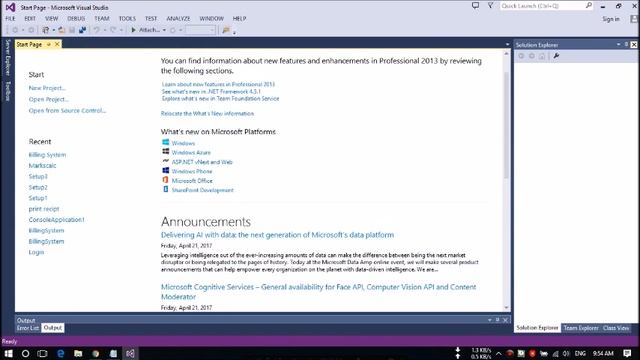Switch to the Error List tab
This screenshot has width=640, height=360.
coord(28,328)
